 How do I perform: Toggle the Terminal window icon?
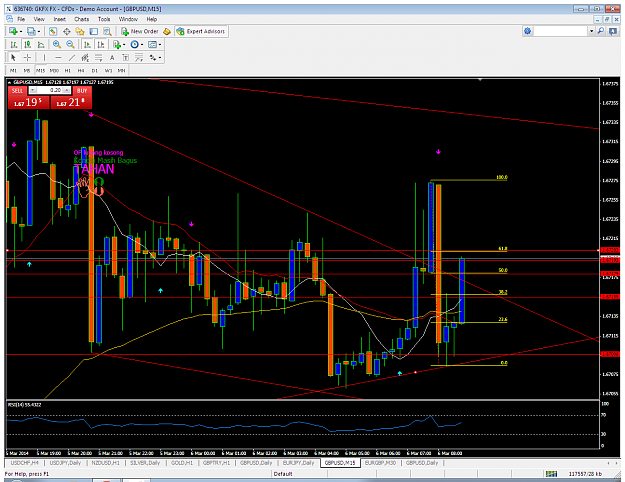(x=94, y=31)
